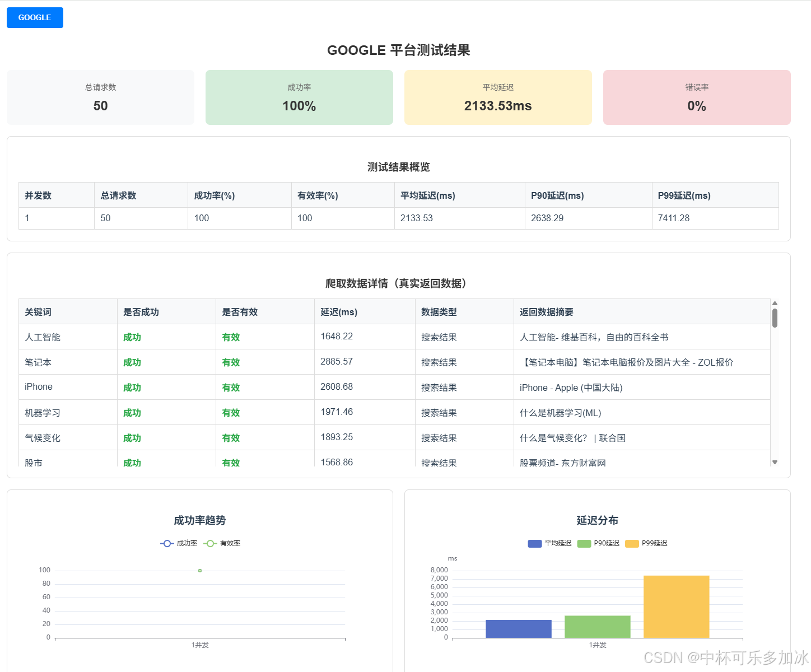Click the 爬取数据详情 section heading
This screenshot has height=672, width=811.
399,283
